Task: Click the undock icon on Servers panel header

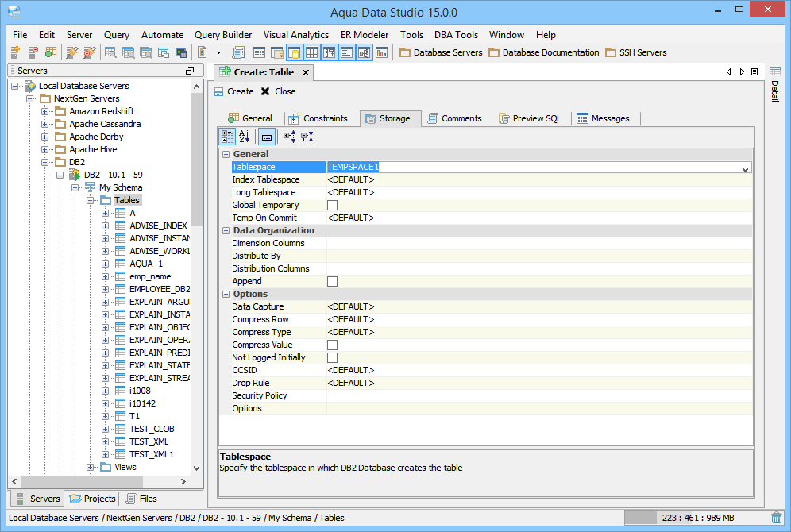Action: click(x=190, y=71)
